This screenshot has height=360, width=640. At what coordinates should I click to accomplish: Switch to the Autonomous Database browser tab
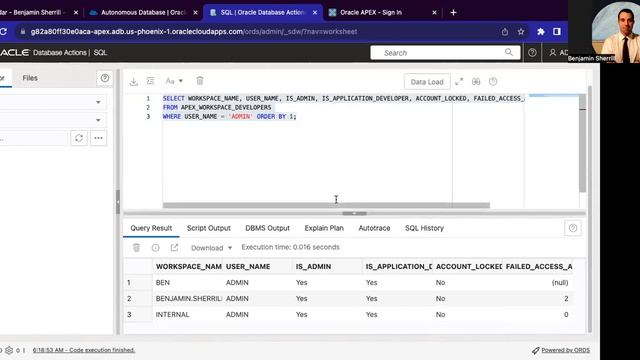pyautogui.click(x=143, y=13)
